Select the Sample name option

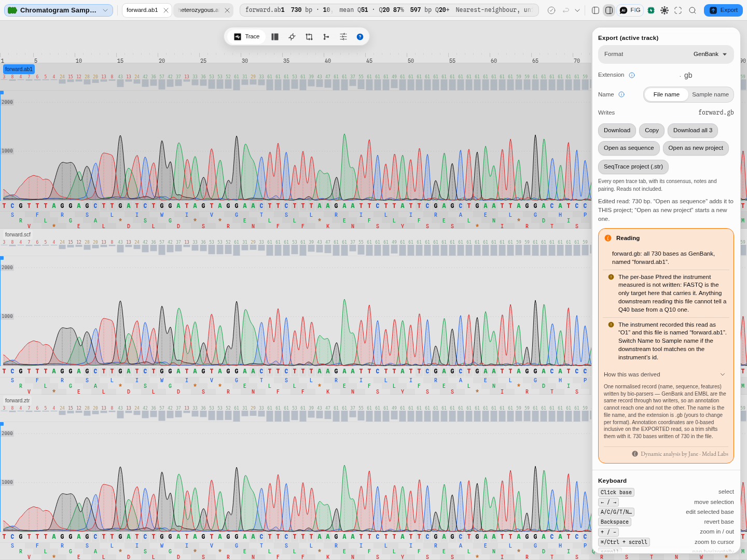point(710,94)
